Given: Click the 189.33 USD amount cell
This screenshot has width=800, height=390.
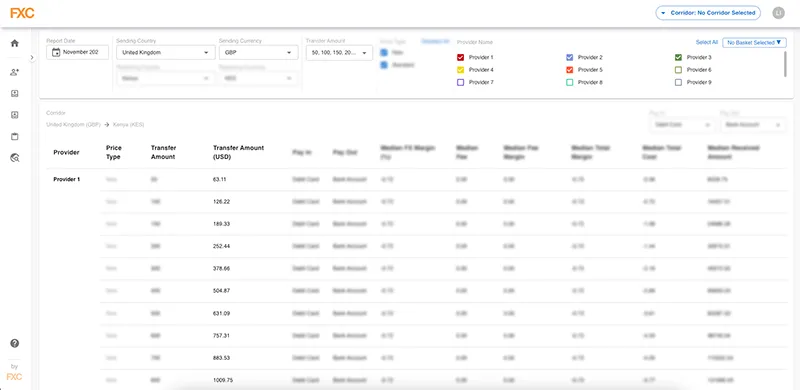Looking at the screenshot, I should [221, 224].
